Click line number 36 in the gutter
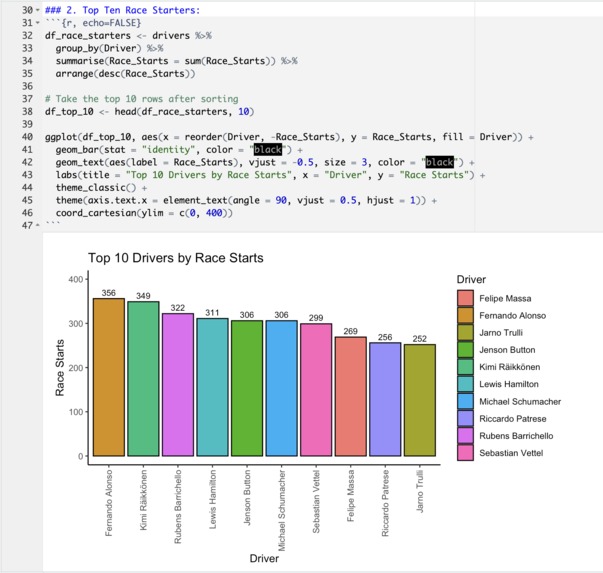The height and width of the screenshot is (573, 603). pyautogui.click(x=27, y=86)
